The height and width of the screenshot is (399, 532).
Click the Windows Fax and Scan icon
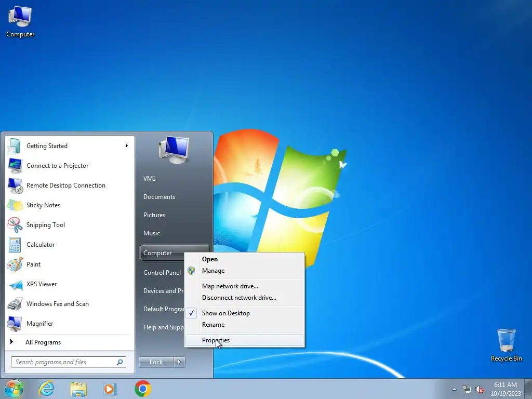click(x=15, y=304)
